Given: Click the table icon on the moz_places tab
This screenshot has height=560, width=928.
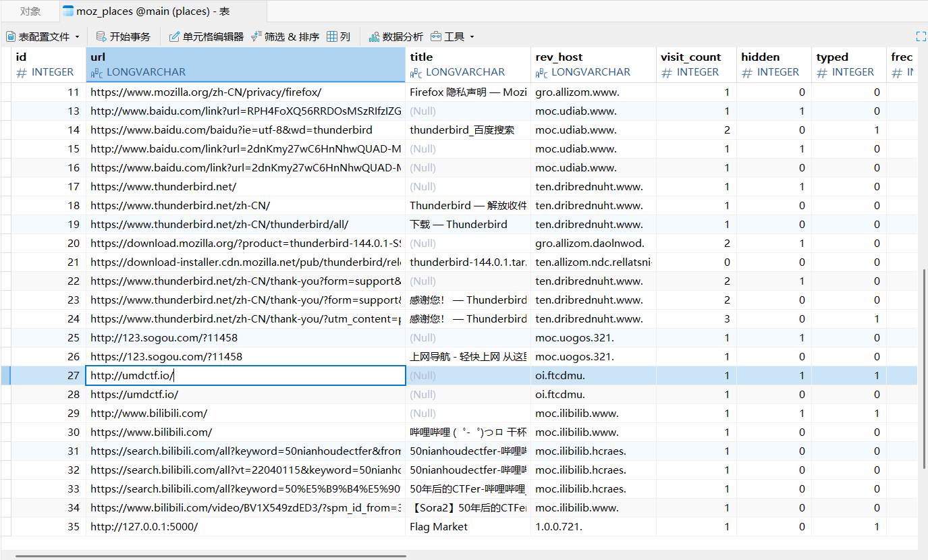Looking at the screenshot, I should point(67,10).
